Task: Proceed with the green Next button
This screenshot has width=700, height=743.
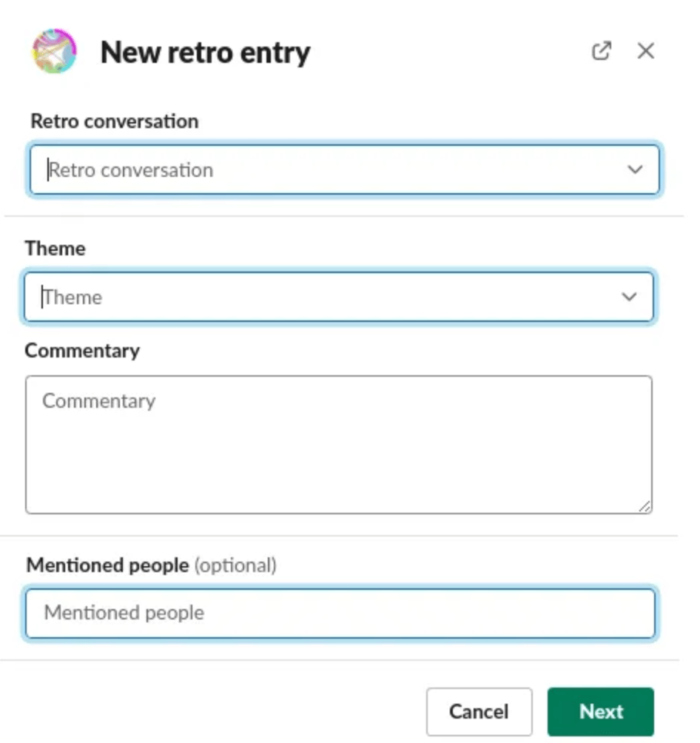Action: [600, 712]
